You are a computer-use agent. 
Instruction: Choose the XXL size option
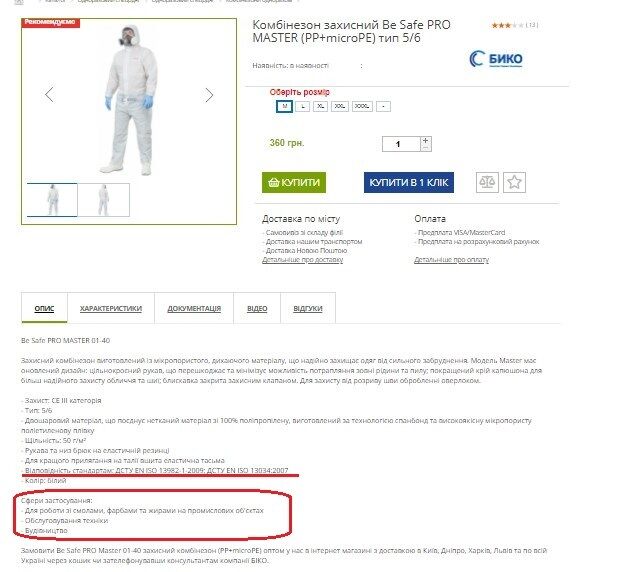click(x=340, y=106)
